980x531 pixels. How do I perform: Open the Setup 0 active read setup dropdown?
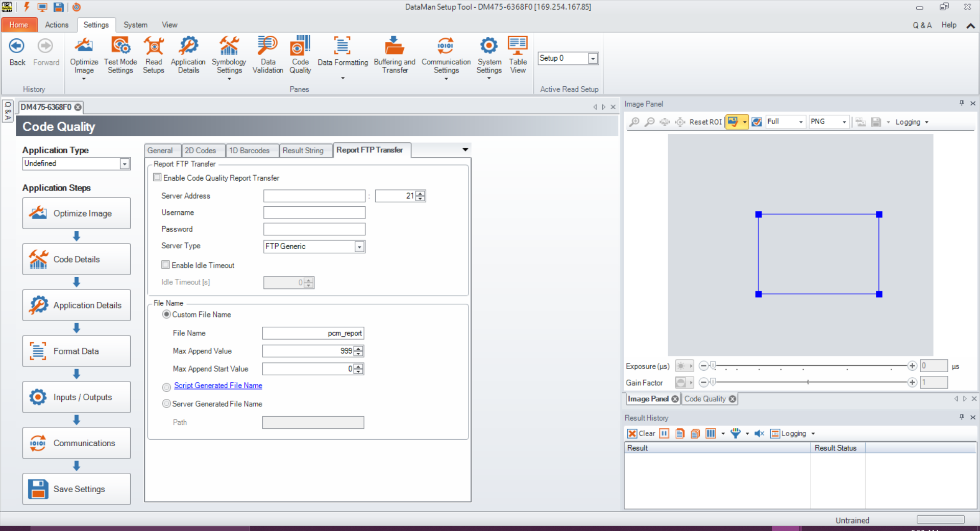click(593, 59)
